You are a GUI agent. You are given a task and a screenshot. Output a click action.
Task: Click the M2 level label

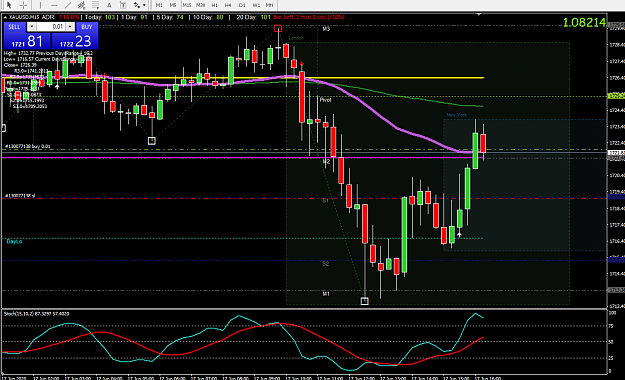[326, 161]
